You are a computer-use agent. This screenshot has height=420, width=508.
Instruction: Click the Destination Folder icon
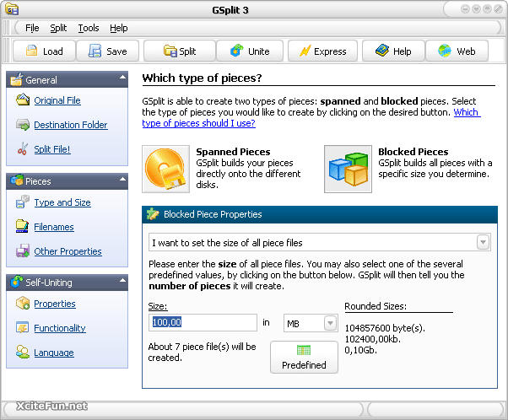click(23, 124)
